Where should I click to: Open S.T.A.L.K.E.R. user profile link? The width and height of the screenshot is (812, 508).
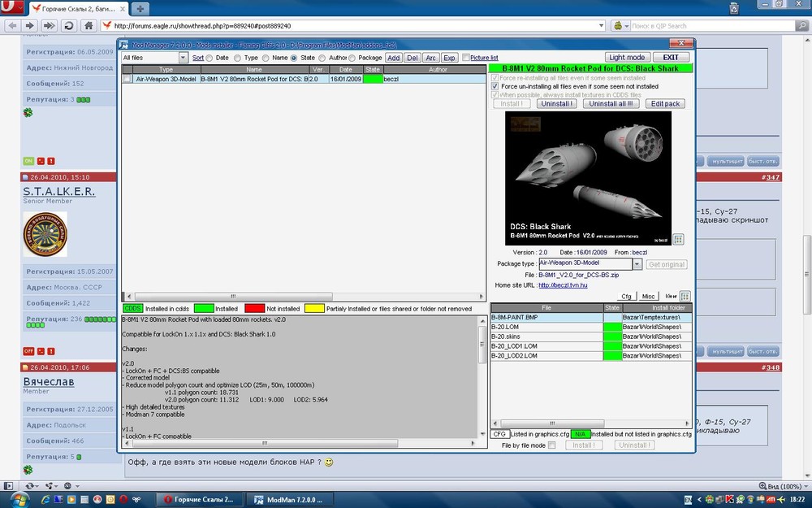(59, 191)
